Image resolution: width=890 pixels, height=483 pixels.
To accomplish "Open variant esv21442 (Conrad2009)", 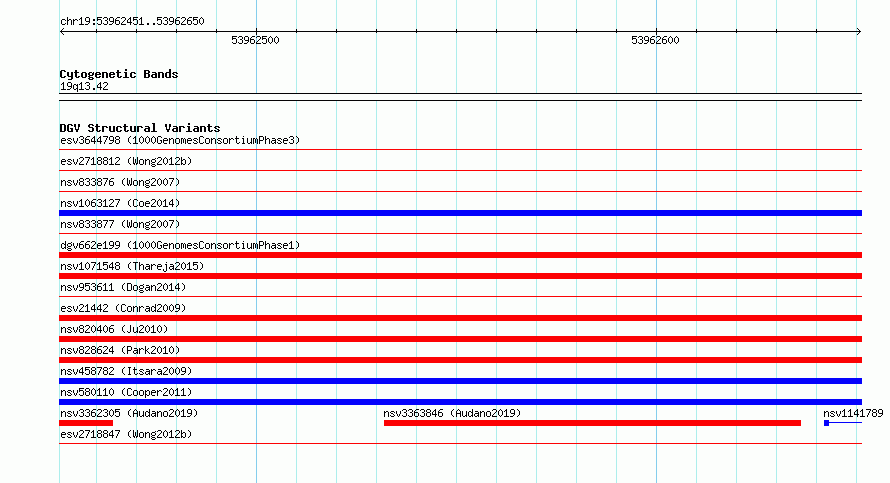I will (x=123, y=308).
